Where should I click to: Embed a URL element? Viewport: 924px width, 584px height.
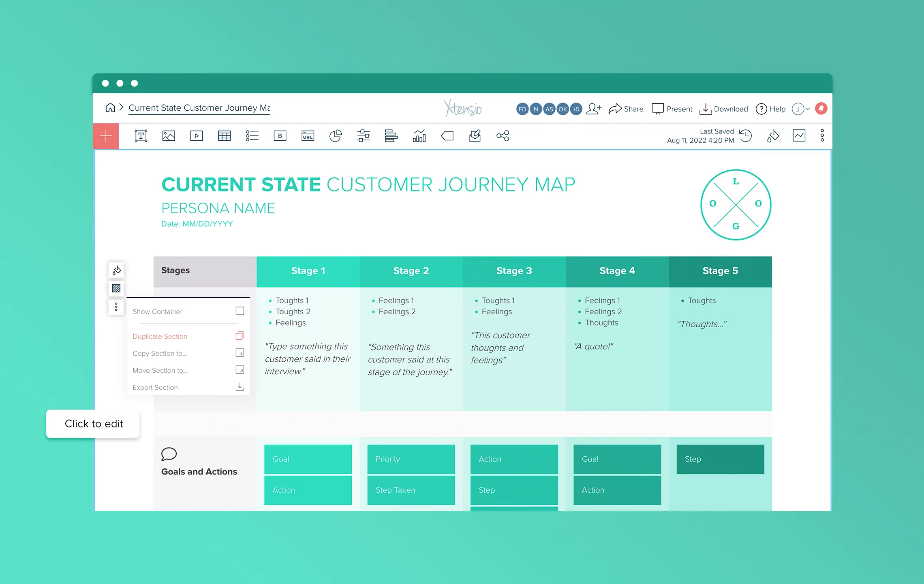308,136
